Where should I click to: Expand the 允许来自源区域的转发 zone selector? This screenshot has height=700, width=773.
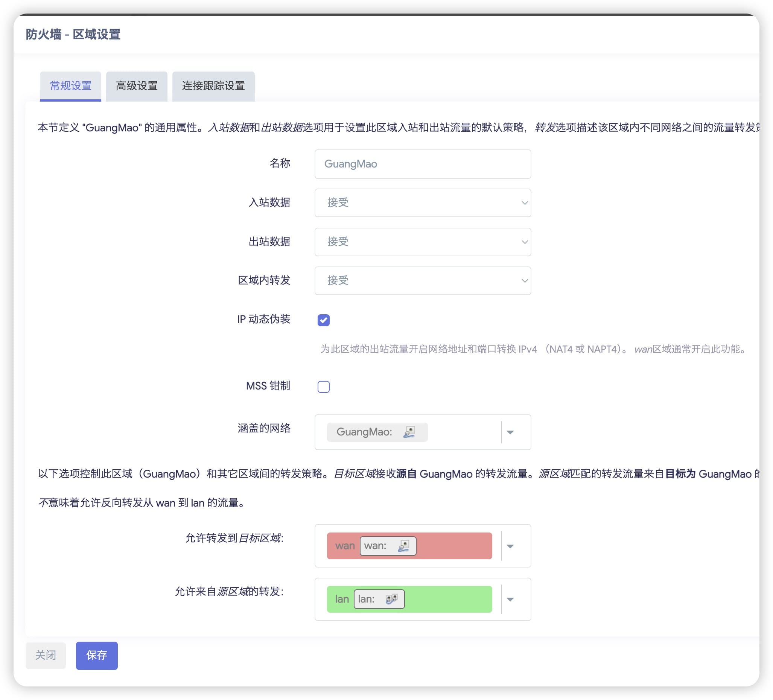pos(511,599)
